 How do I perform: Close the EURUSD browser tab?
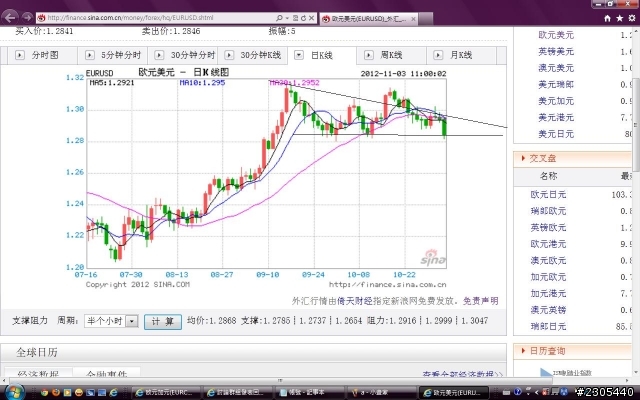pos(413,19)
